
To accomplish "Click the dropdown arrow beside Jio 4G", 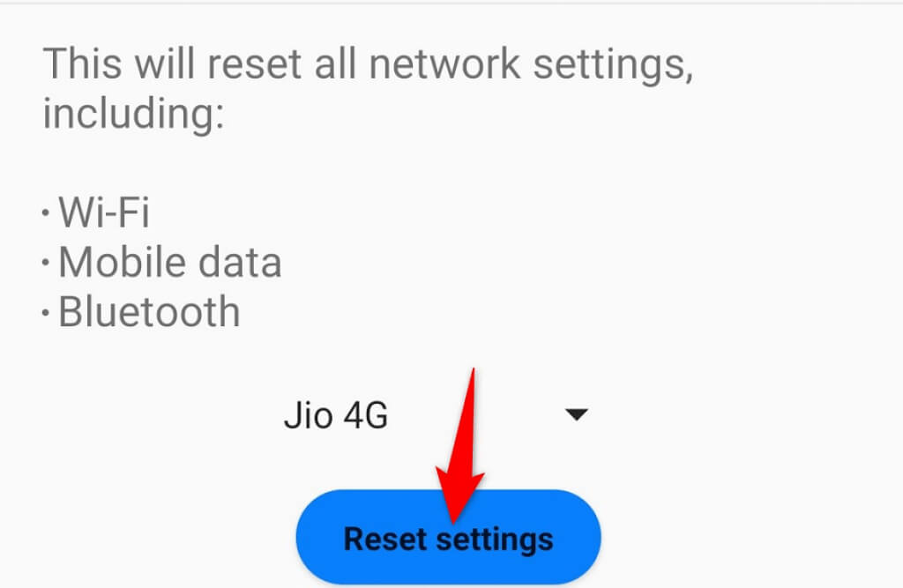I will pos(576,414).
